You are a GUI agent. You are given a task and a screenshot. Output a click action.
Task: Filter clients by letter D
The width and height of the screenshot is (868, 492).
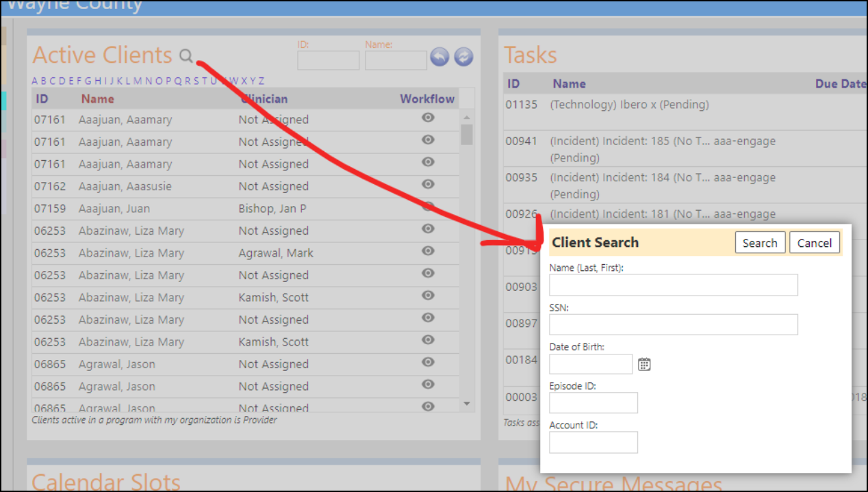tap(62, 81)
